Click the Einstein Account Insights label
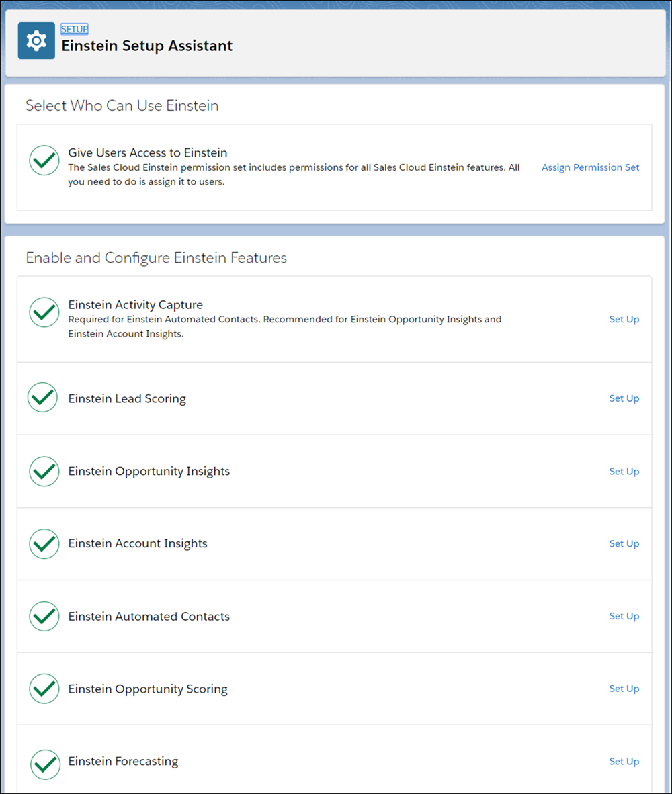Screen dimensions: 672x794 click(x=138, y=543)
